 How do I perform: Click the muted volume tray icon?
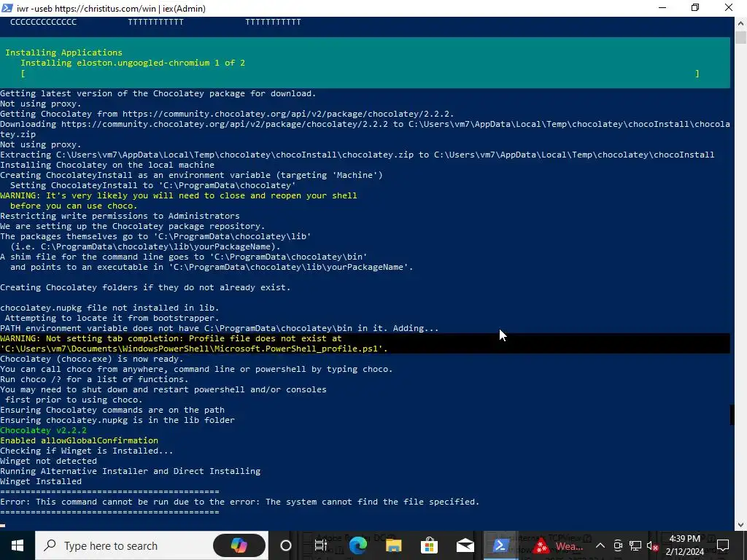652,545
